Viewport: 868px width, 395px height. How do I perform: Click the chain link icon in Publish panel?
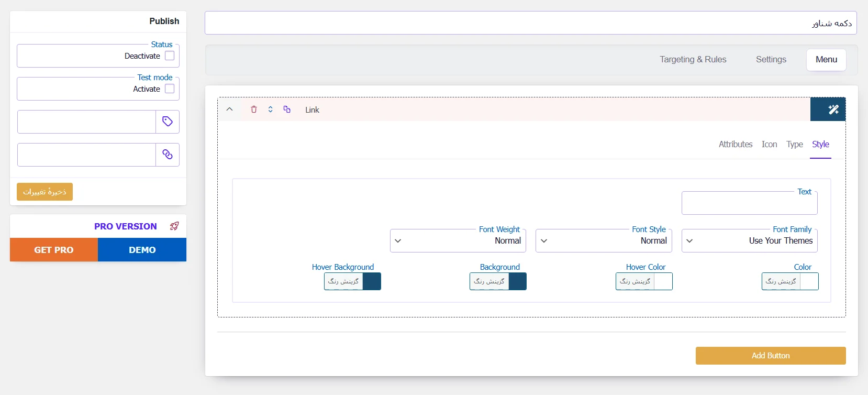(x=168, y=155)
